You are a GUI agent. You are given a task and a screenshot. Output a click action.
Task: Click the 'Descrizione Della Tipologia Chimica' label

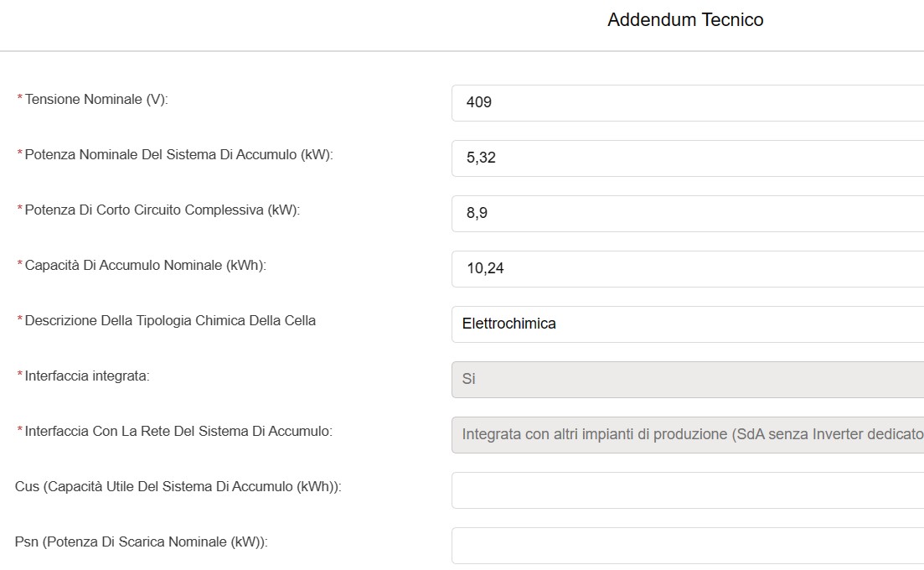click(170, 320)
